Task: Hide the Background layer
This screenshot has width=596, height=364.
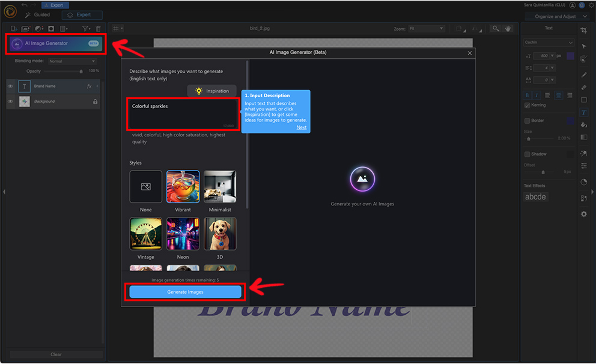Action: click(10, 102)
